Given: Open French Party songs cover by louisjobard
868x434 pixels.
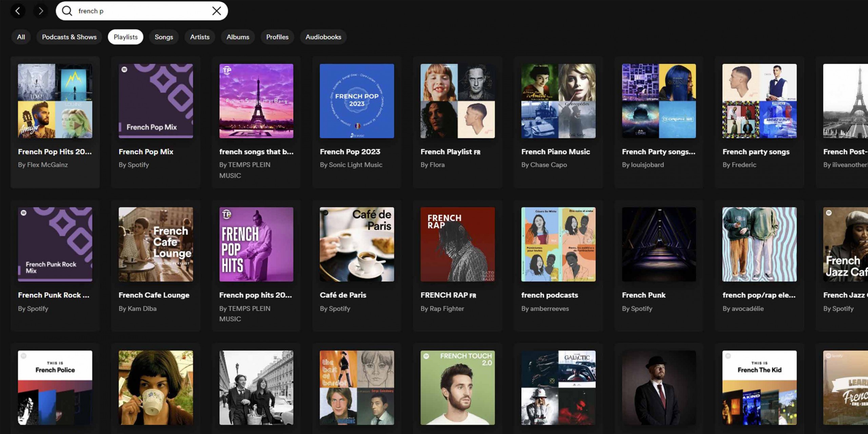Looking at the screenshot, I should click(x=659, y=101).
